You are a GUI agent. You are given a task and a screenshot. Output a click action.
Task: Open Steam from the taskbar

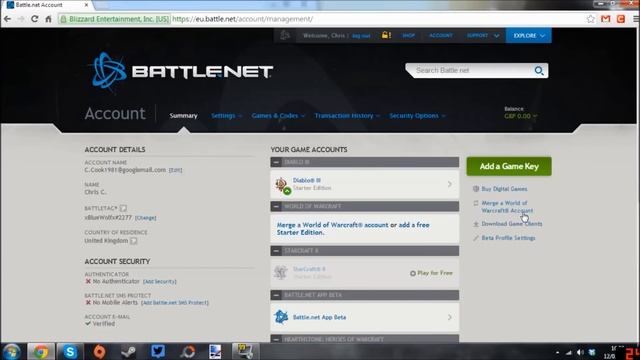coord(129,351)
